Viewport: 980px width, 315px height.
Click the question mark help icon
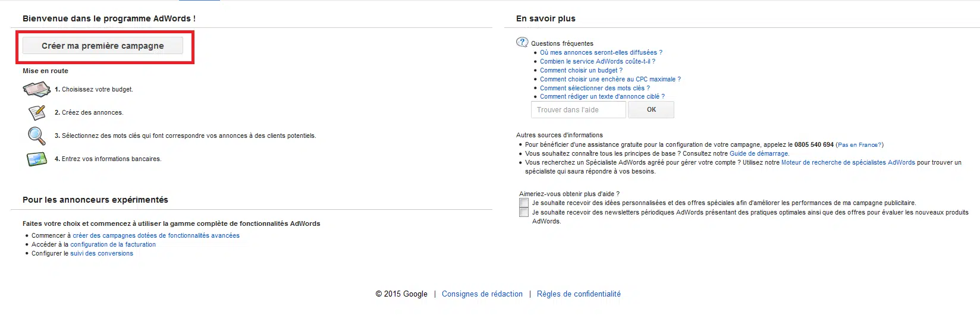(522, 42)
